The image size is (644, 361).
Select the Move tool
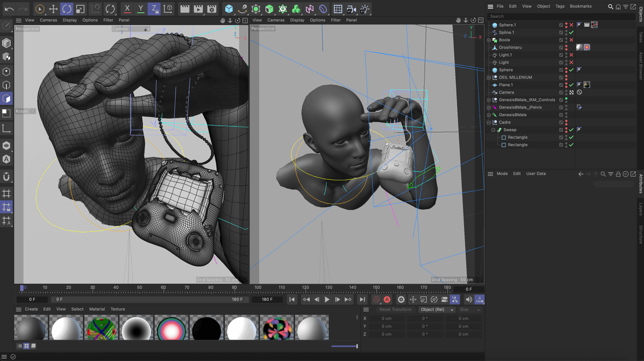(x=53, y=9)
